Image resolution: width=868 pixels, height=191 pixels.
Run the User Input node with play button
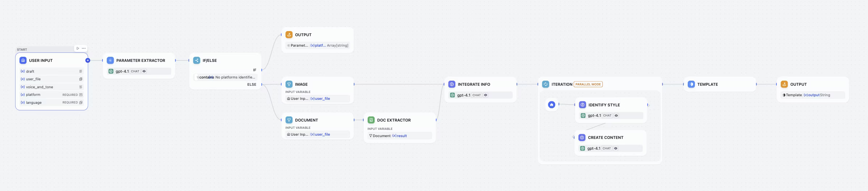point(78,48)
